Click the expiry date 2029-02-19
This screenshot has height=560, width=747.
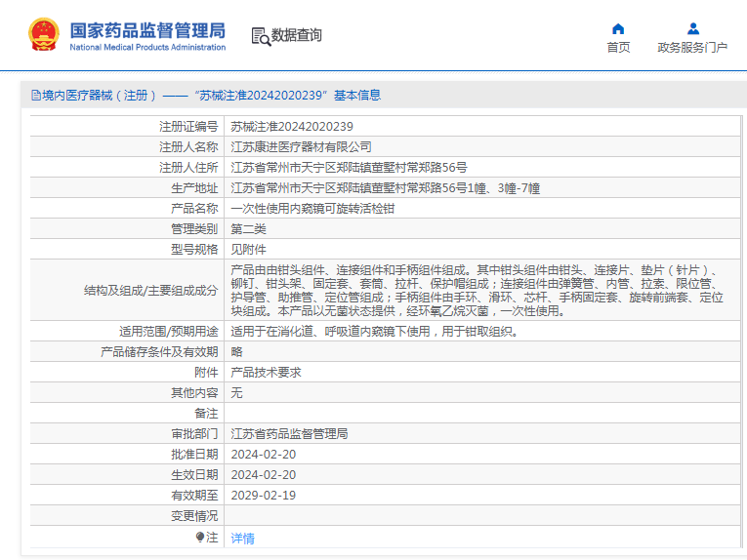click(263, 496)
